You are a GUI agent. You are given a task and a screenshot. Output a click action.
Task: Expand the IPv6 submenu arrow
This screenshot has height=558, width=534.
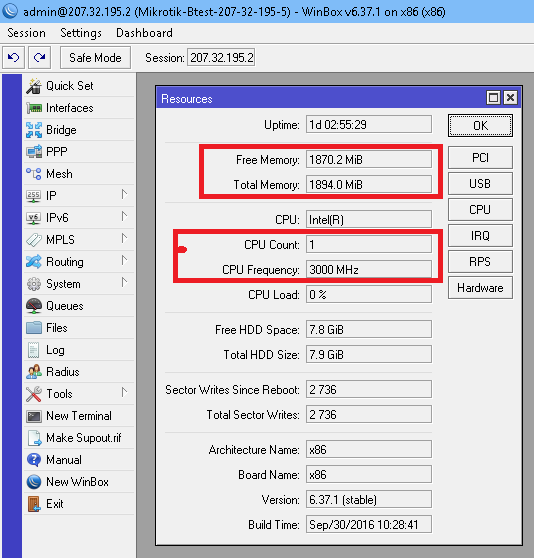pyautogui.click(x=124, y=216)
